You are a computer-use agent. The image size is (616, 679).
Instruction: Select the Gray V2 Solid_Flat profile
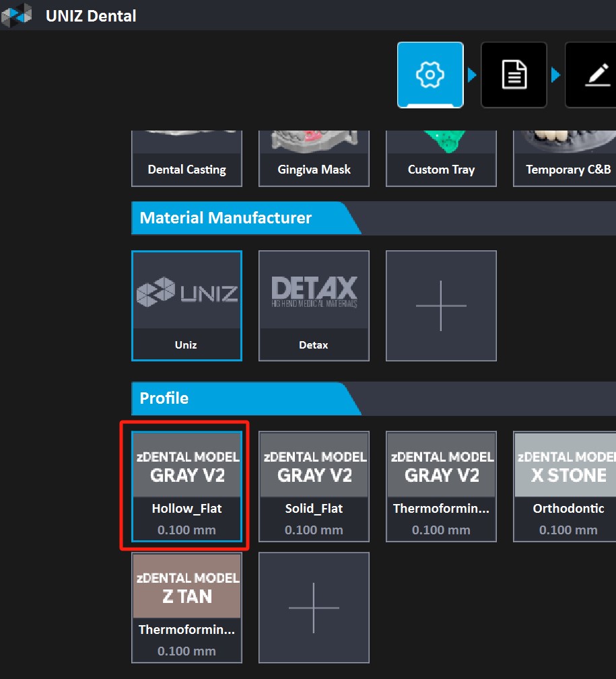pyautogui.click(x=314, y=487)
